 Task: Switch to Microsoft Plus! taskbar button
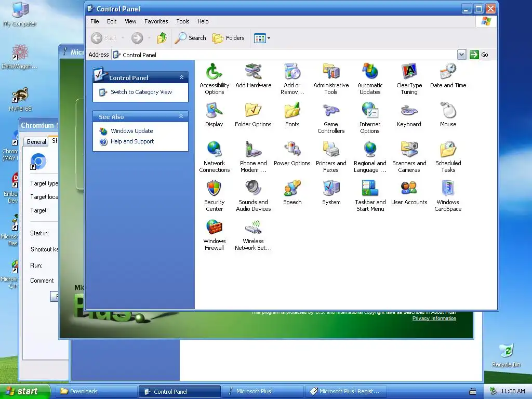pyautogui.click(x=262, y=392)
